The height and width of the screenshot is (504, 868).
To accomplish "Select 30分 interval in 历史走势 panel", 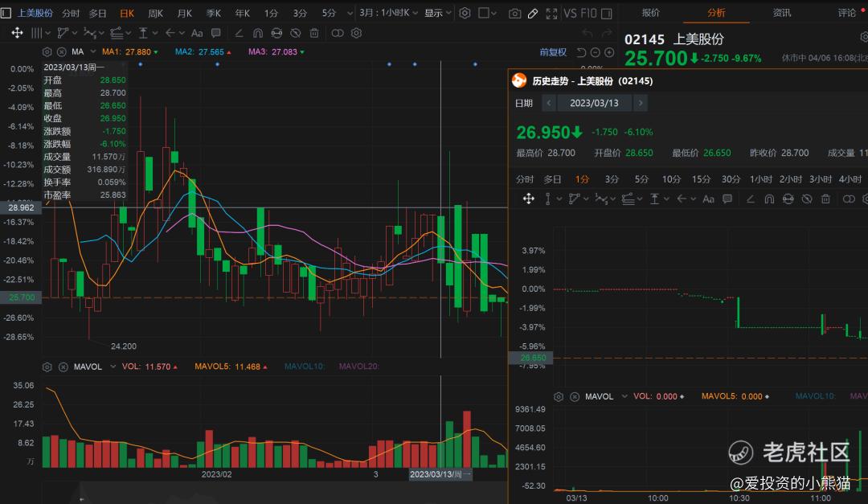I will pyautogui.click(x=731, y=179).
